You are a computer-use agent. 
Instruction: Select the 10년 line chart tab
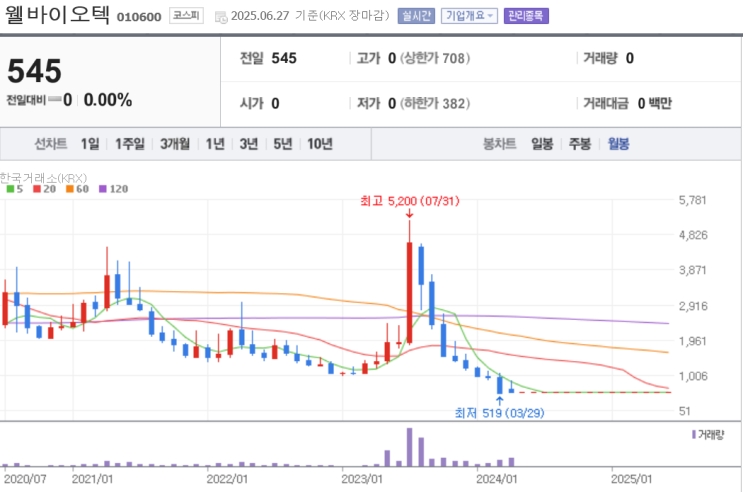click(320, 144)
